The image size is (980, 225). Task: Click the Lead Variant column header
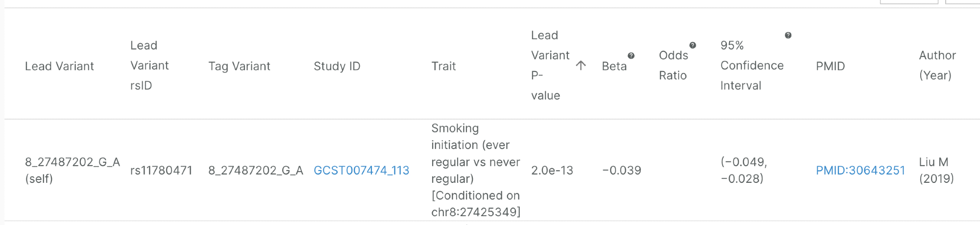tap(59, 66)
